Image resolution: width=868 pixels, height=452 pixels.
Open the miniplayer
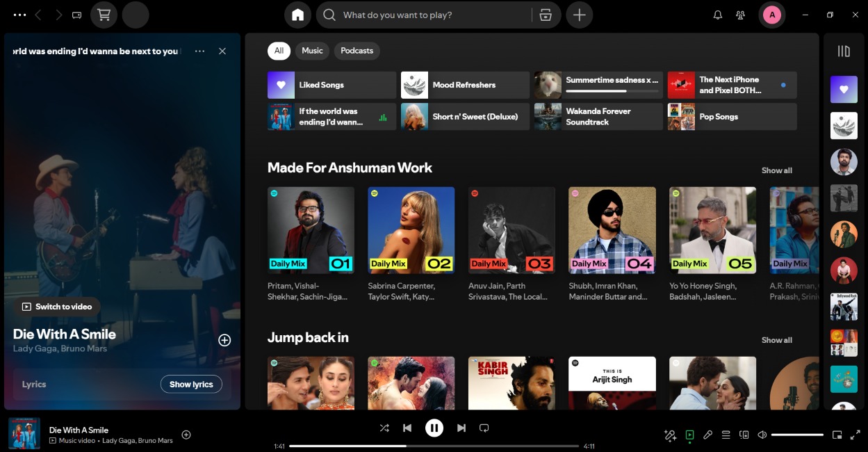[837, 434]
